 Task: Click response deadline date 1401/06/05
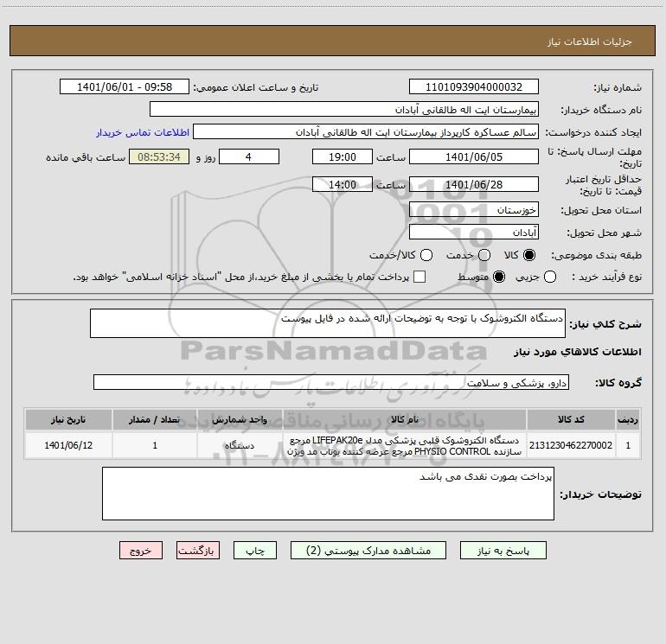(474, 156)
